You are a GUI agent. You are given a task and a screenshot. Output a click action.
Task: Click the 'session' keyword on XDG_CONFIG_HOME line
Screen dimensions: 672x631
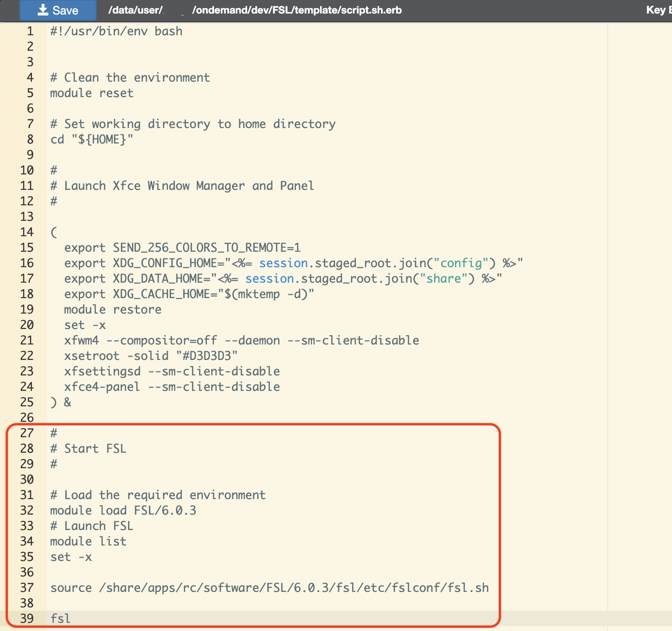coord(284,263)
